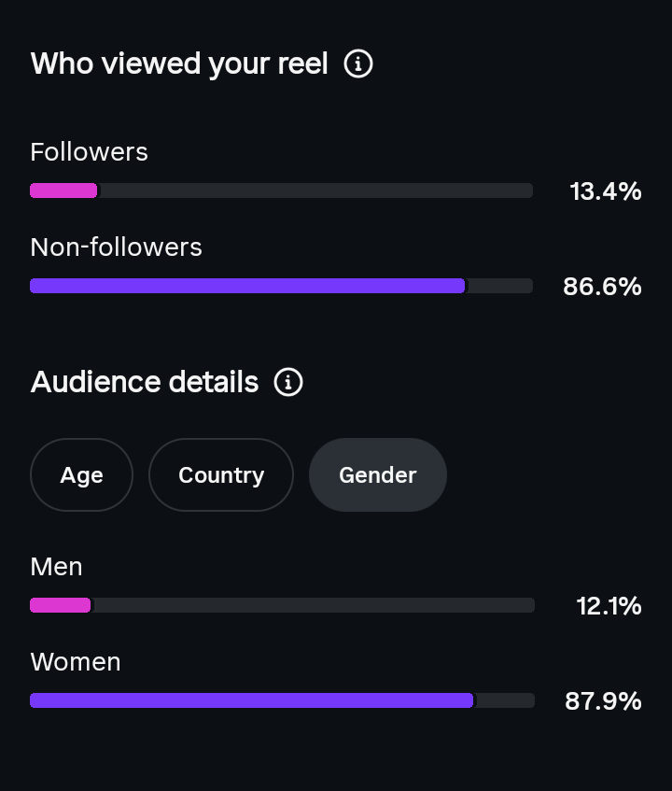Select the Gender filter chip
This screenshot has width=672, height=791.
378,474
